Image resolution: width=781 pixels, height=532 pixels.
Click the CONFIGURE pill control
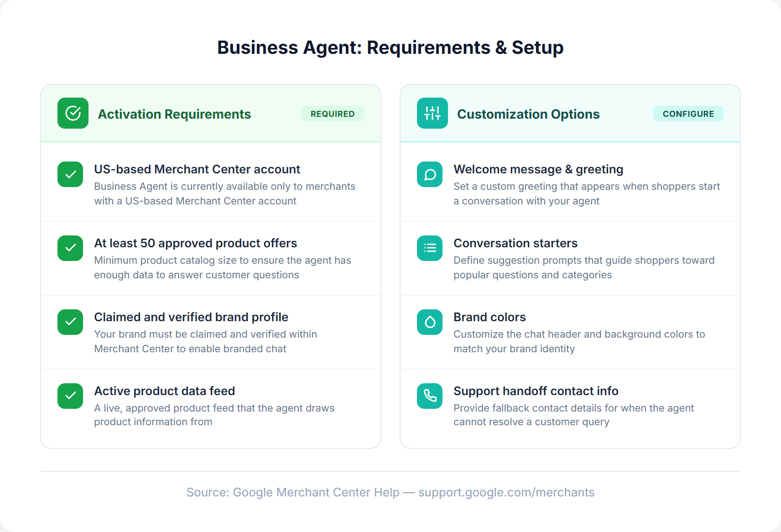[688, 113]
